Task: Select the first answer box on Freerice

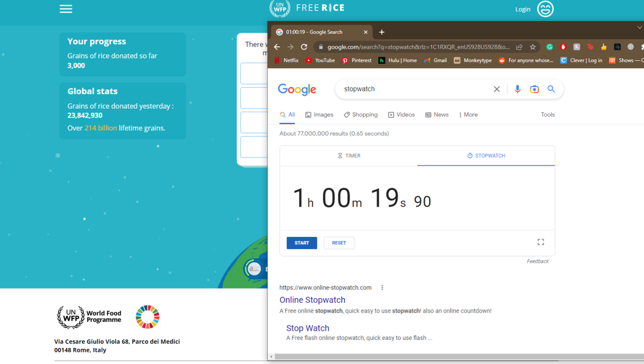Action: (x=254, y=73)
